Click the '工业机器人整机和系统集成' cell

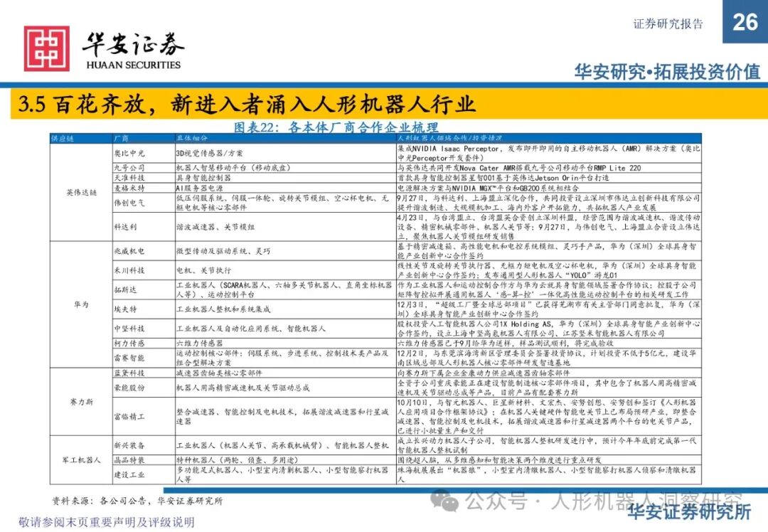tap(286, 309)
